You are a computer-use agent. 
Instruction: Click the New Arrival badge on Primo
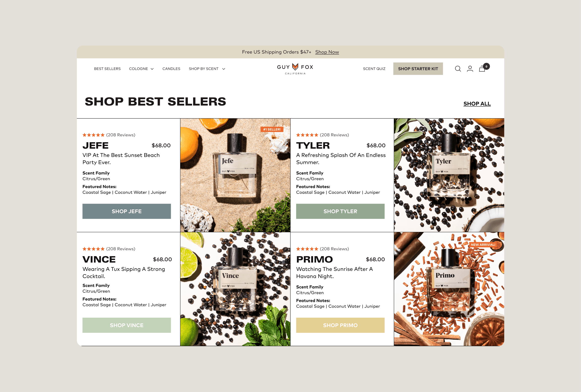point(483,245)
